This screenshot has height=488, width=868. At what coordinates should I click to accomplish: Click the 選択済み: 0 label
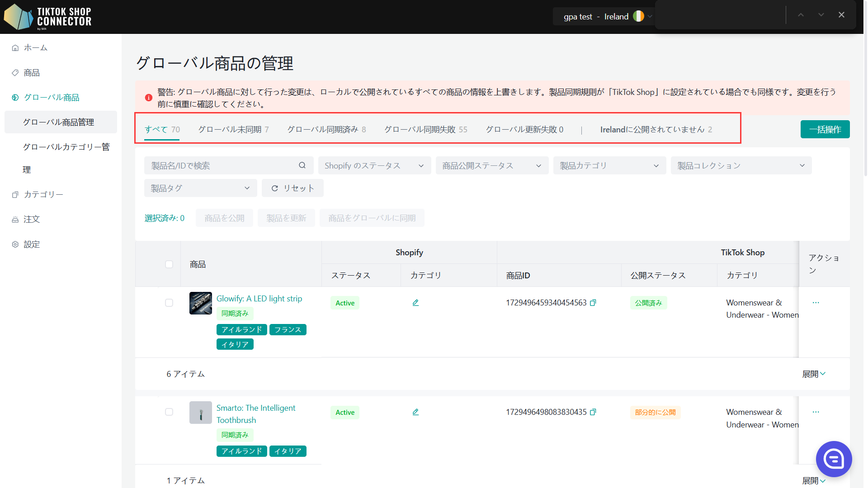(165, 218)
